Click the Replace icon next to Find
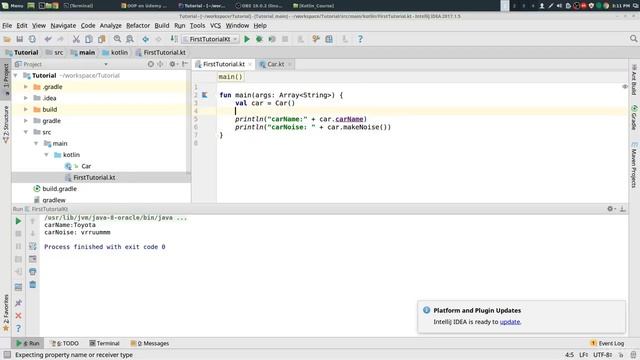Image resolution: width=640 pixels, height=360 pixels. (130, 39)
